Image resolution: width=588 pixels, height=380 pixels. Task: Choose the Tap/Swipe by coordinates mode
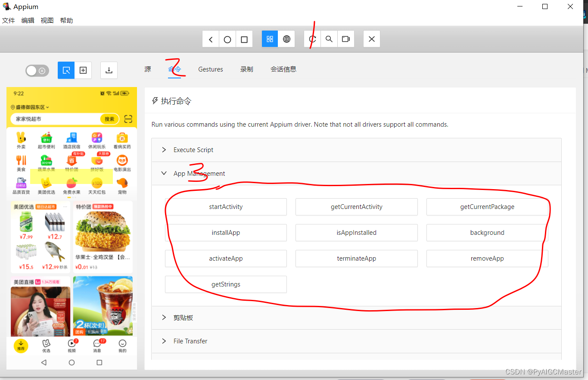[83, 70]
